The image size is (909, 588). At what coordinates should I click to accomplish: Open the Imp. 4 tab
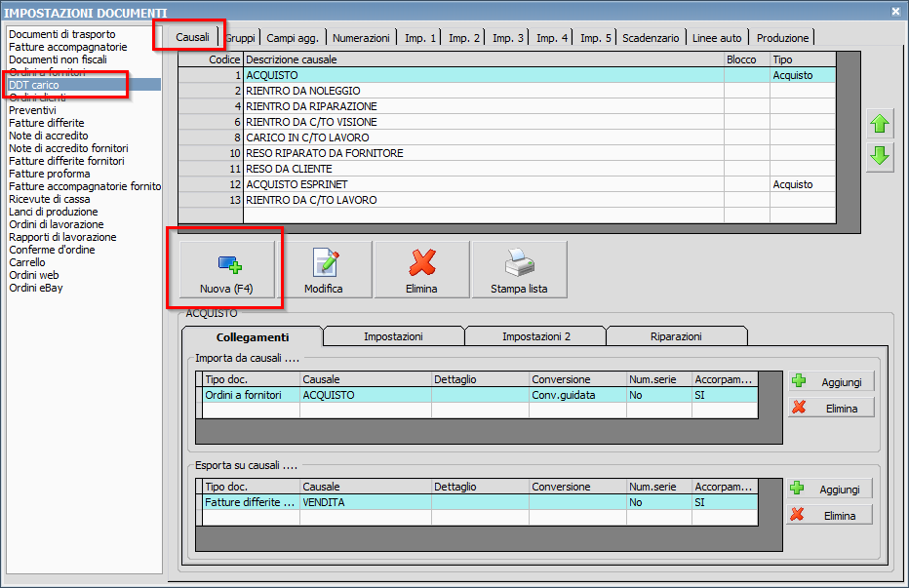pyautogui.click(x=551, y=38)
